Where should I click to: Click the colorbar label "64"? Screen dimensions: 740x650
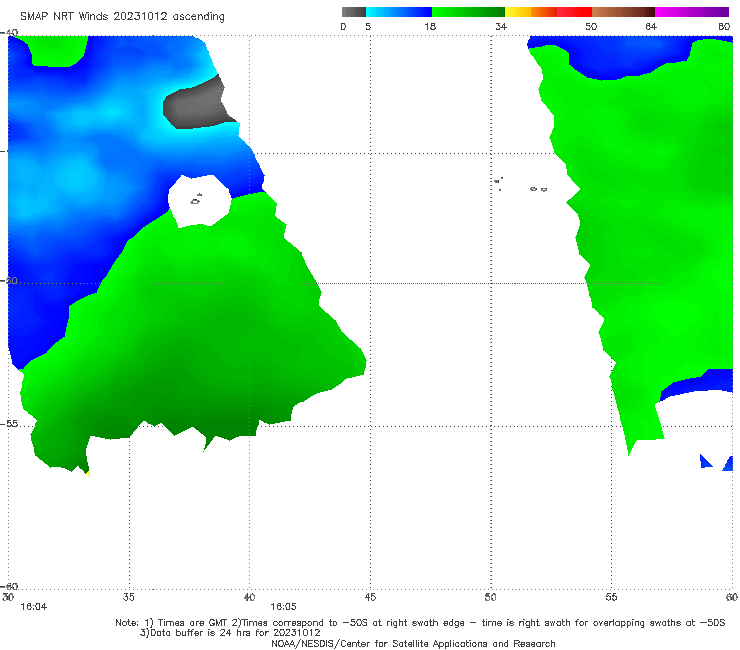tap(651, 26)
